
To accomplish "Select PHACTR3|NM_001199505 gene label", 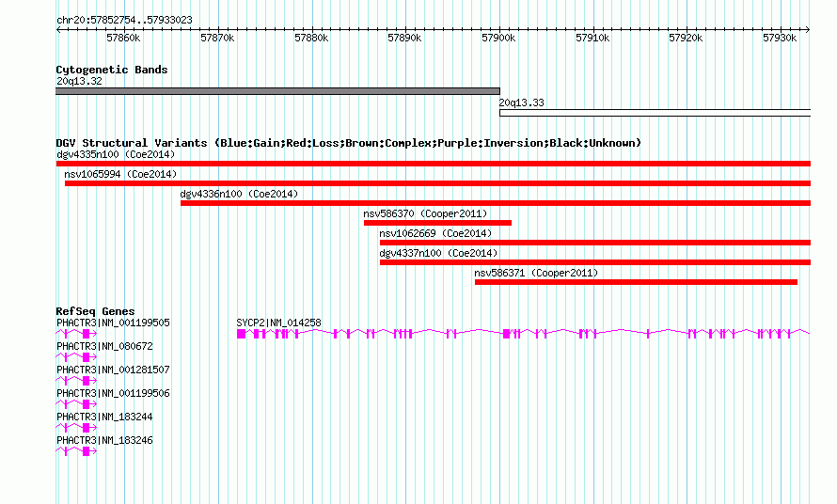I will pos(113,323).
